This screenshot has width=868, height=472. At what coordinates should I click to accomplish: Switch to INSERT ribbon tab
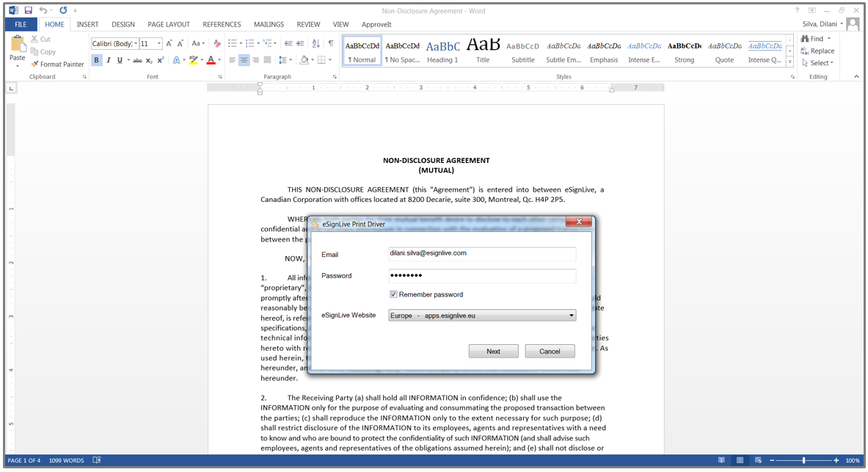[87, 24]
